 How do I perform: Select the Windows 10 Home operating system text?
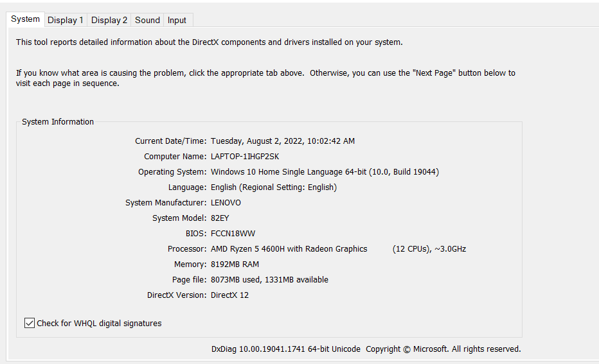(x=325, y=172)
